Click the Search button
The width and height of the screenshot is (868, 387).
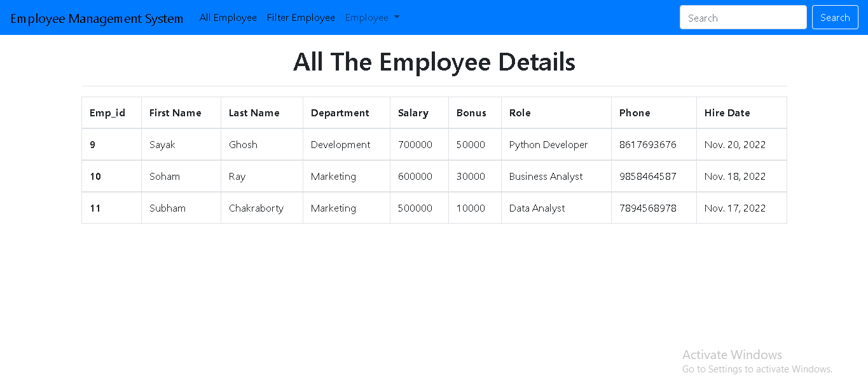(x=835, y=18)
